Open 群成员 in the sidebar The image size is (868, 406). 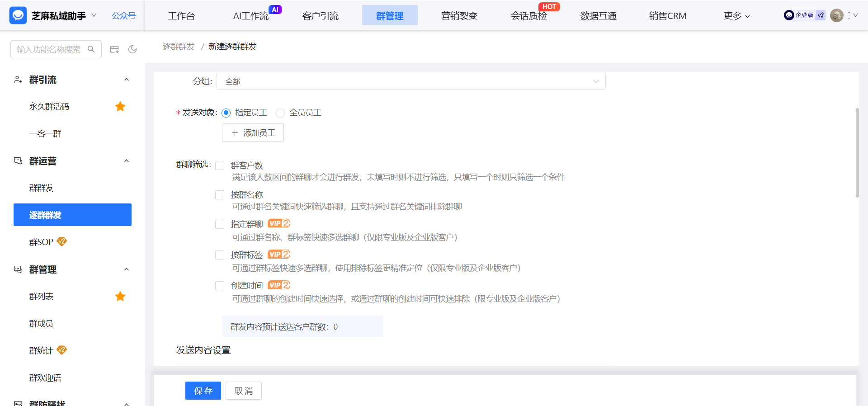(x=41, y=323)
